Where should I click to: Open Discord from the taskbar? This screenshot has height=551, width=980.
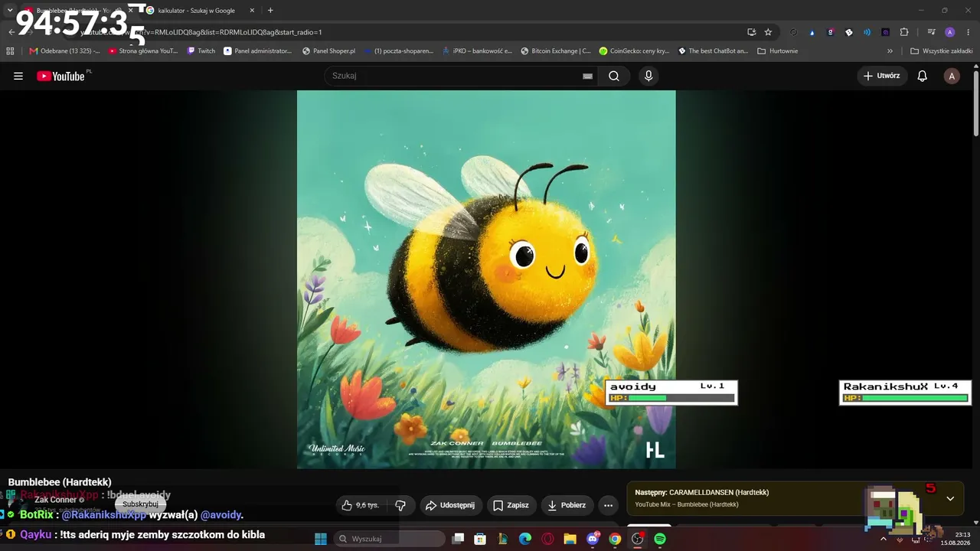(593, 539)
